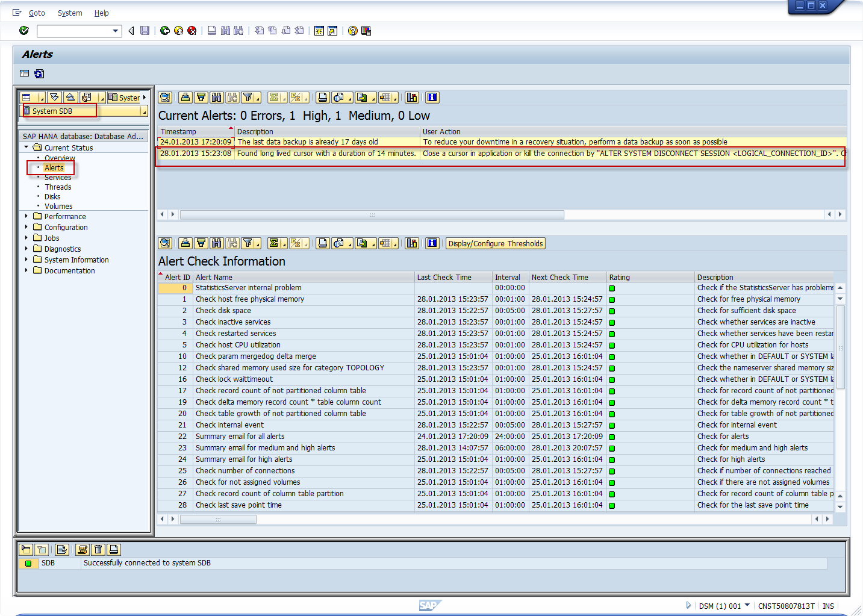
Task: Click Expand all nodes icon in navigation panel
Action: tap(55, 98)
